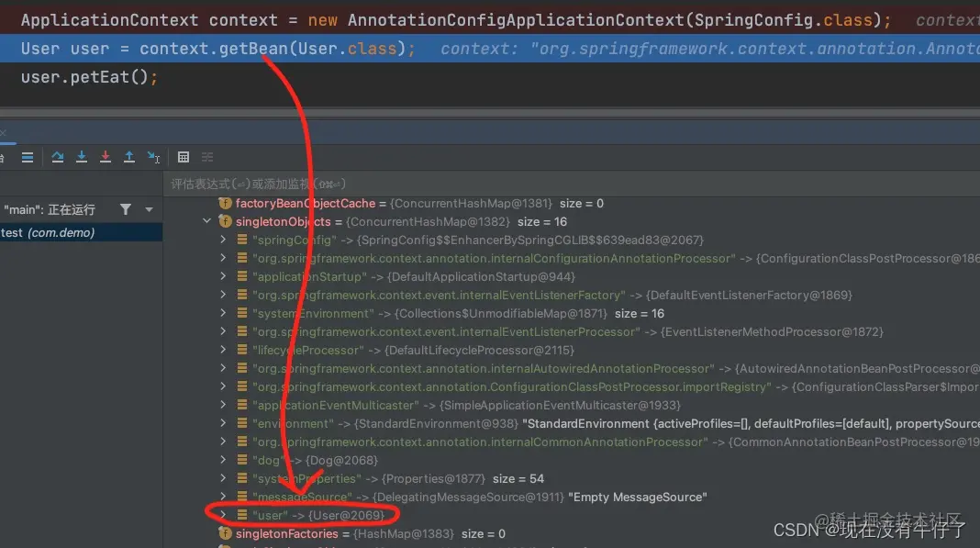The height and width of the screenshot is (548, 980).
Task: Click the highlighted context.getBean code line
Action: [490, 48]
